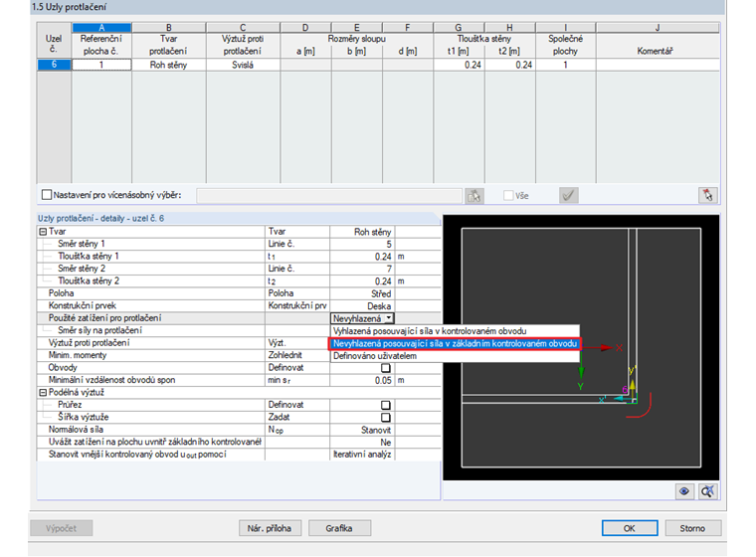This screenshot has width=756, height=557.
Task: Click Společné plochy cell value 1
Action: tap(566, 65)
